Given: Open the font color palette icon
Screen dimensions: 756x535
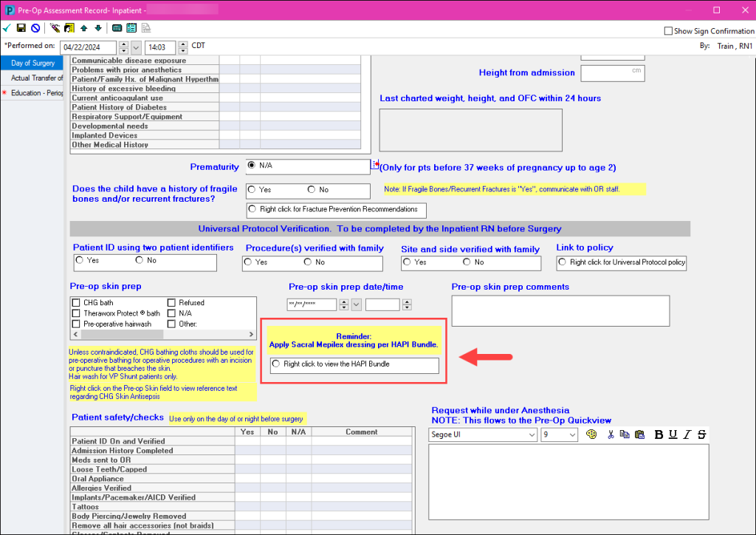Looking at the screenshot, I should 591,435.
